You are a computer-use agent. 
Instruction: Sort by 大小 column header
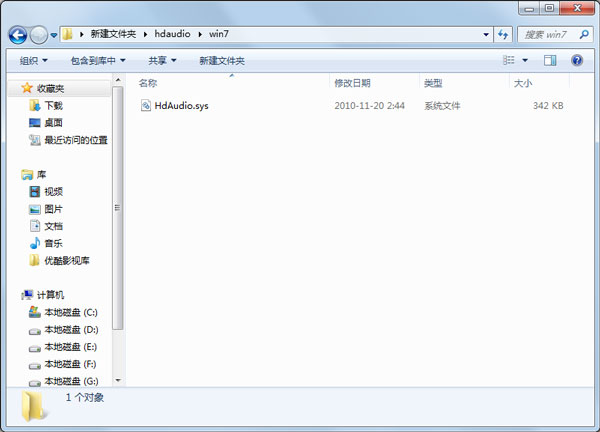(x=523, y=83)
